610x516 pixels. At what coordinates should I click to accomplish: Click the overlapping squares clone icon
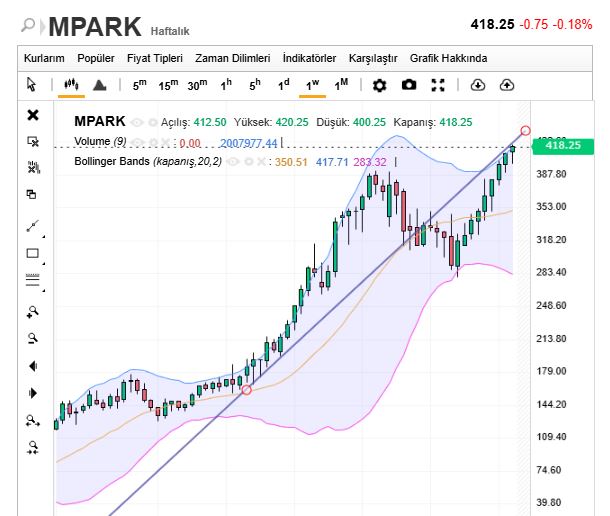(31, 194)
